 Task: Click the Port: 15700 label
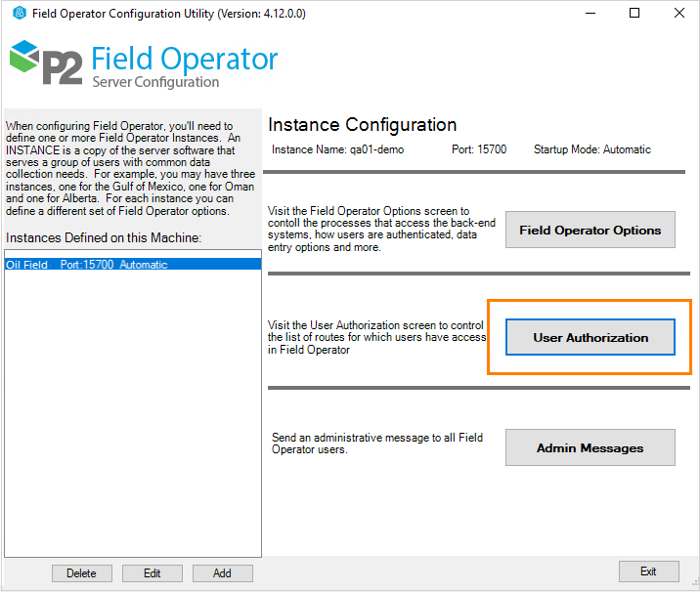tap(478, 149)
